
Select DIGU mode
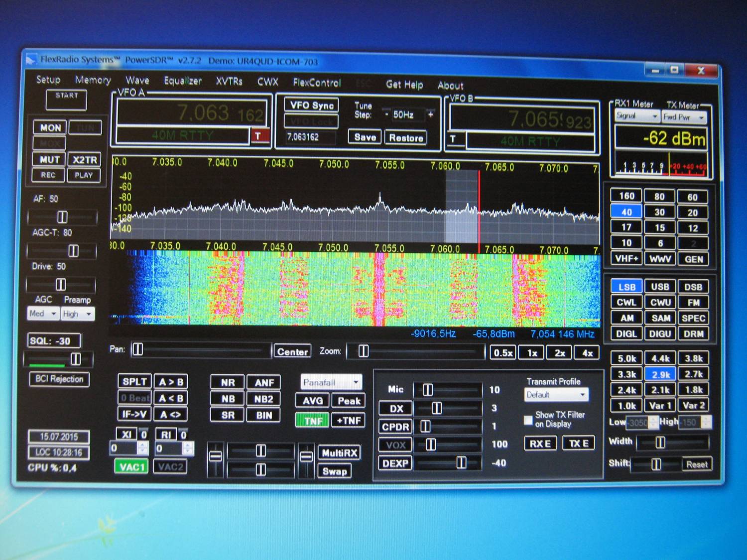tap(660, 334)
